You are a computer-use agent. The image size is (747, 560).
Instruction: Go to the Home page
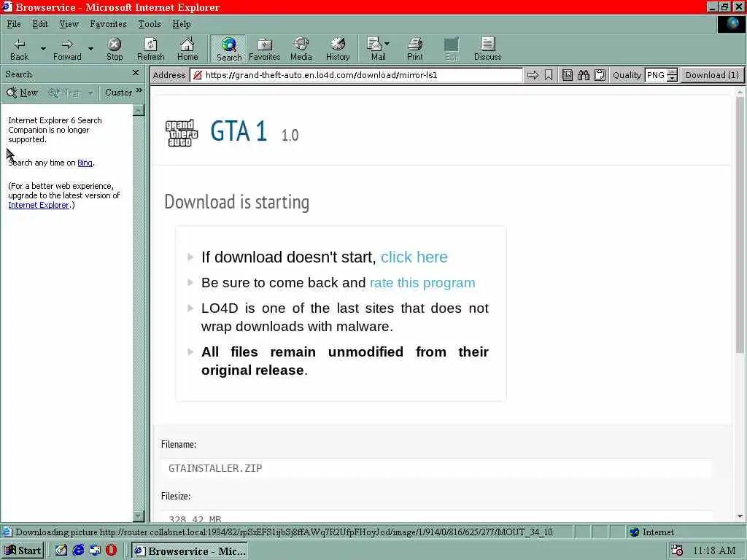pos(187,49)
